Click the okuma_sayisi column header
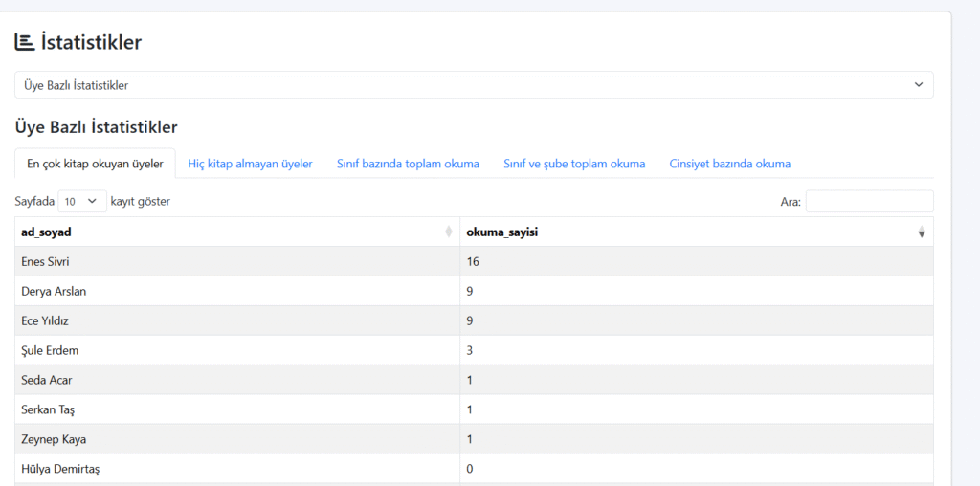980x486 pixels. [501, 232]
